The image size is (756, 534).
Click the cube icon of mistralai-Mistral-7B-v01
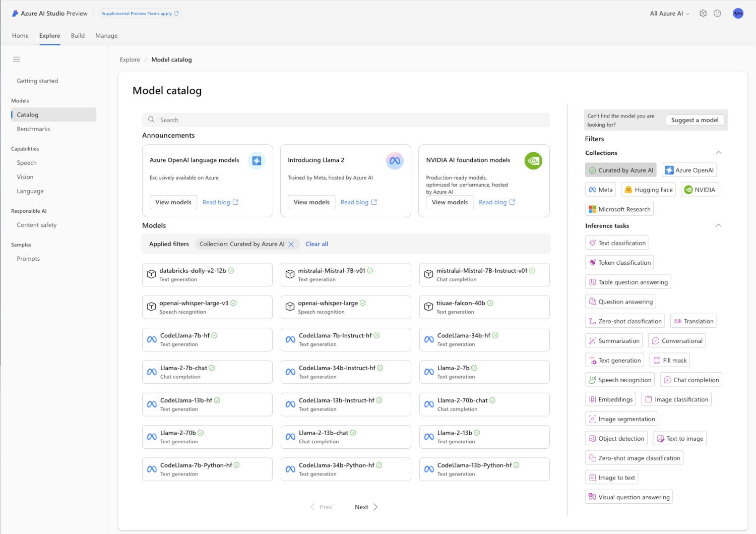290,274
